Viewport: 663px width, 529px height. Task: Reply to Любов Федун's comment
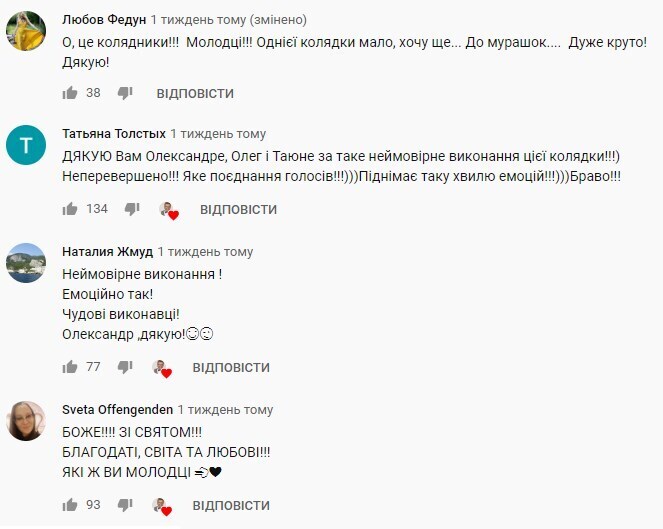pyautogui.click(x=195, y=93)
